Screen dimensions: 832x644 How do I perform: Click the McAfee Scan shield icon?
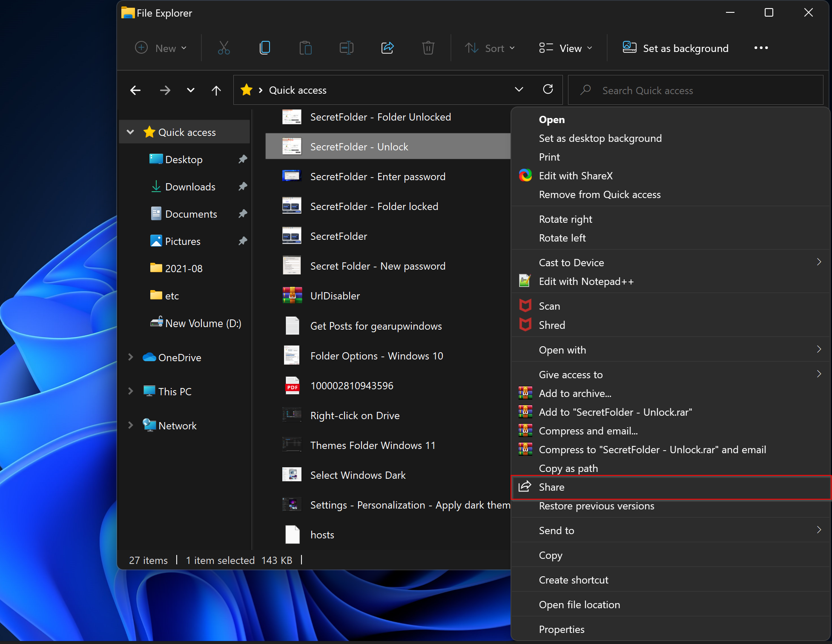(525, 306)
